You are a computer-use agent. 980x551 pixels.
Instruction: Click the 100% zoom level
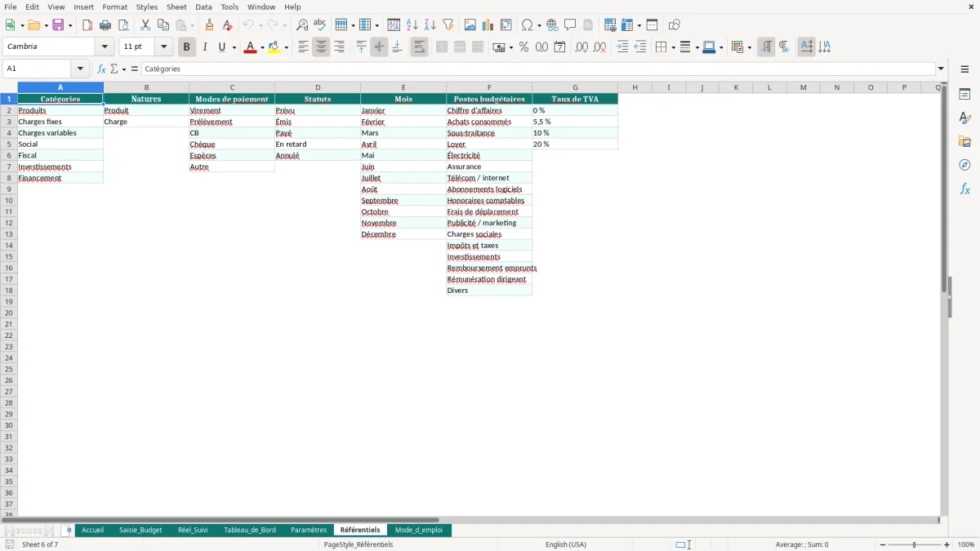coord(966,544)
